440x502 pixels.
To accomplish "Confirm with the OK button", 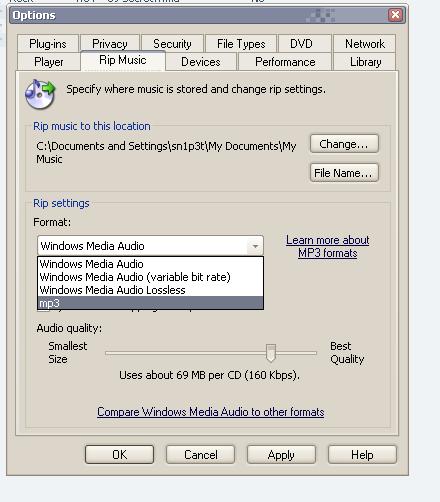I will pyautogui.click(x=119, y=454).
